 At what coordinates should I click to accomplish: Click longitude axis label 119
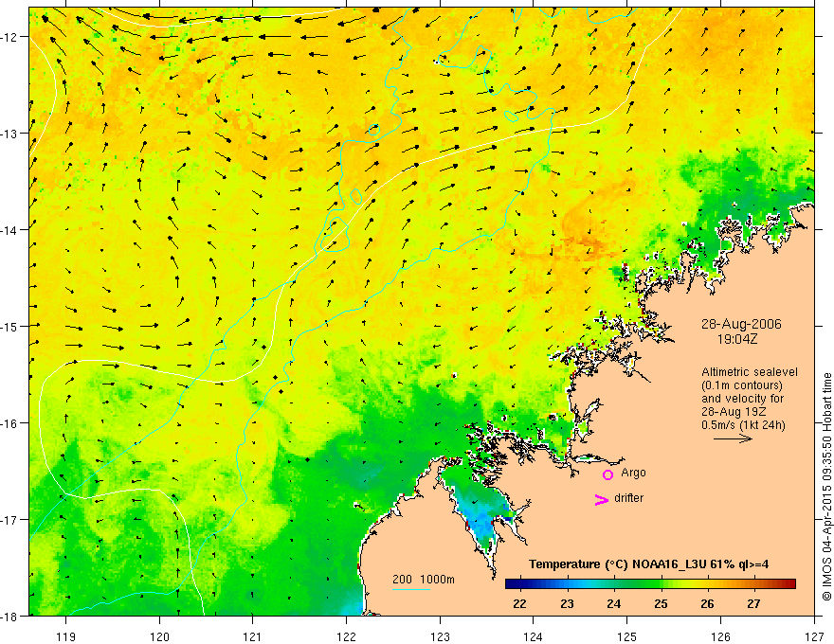(66, 636)
